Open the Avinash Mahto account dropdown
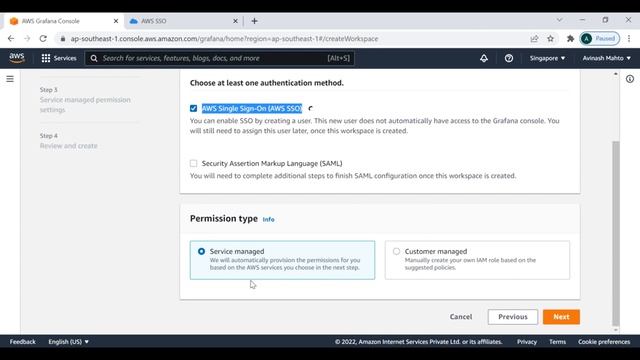The image size is (640, 360). click(607, 58)
